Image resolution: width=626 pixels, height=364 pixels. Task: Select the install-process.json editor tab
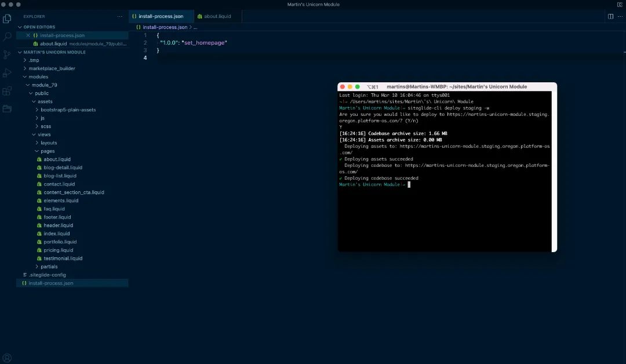click(x=160, y=16)
